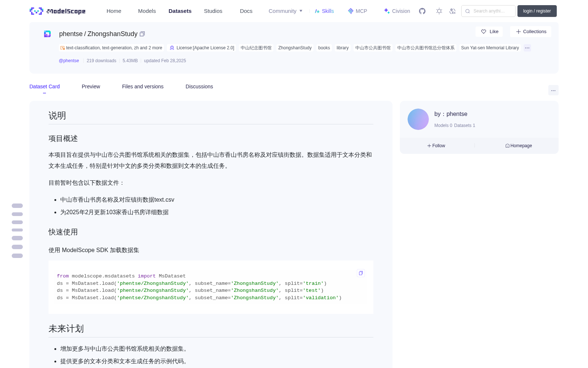Focus the Search anything field
This screenshot has height=368, width=588.
488,11
